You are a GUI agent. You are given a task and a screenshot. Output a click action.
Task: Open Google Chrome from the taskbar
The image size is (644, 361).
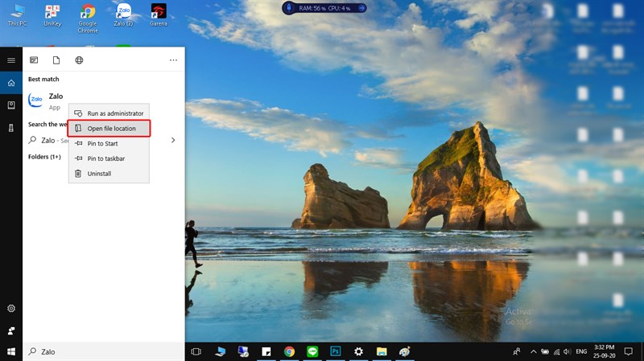[x=289, y=351]
